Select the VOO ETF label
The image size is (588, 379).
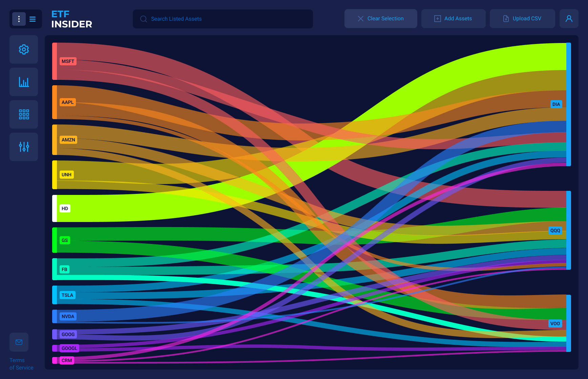555,324
